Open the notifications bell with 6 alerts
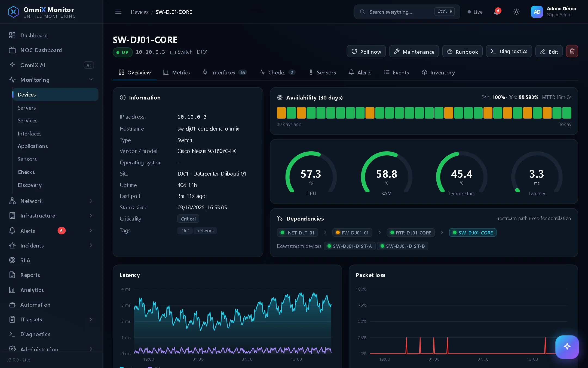 pyautogui.click(x=497, y=12)
